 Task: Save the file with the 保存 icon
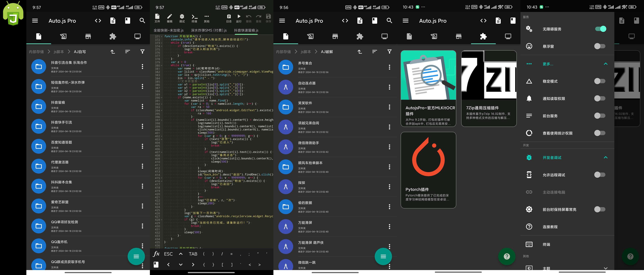[268, 18]
